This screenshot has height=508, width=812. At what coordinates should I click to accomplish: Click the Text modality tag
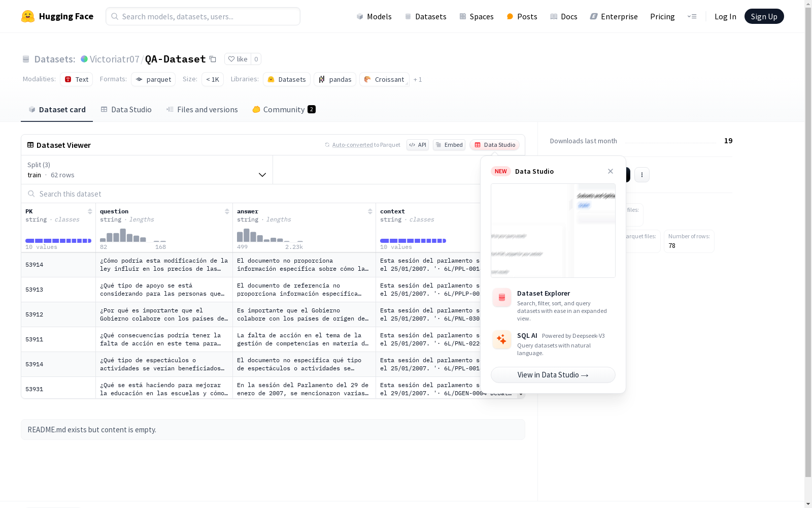(x=77, y=79)
